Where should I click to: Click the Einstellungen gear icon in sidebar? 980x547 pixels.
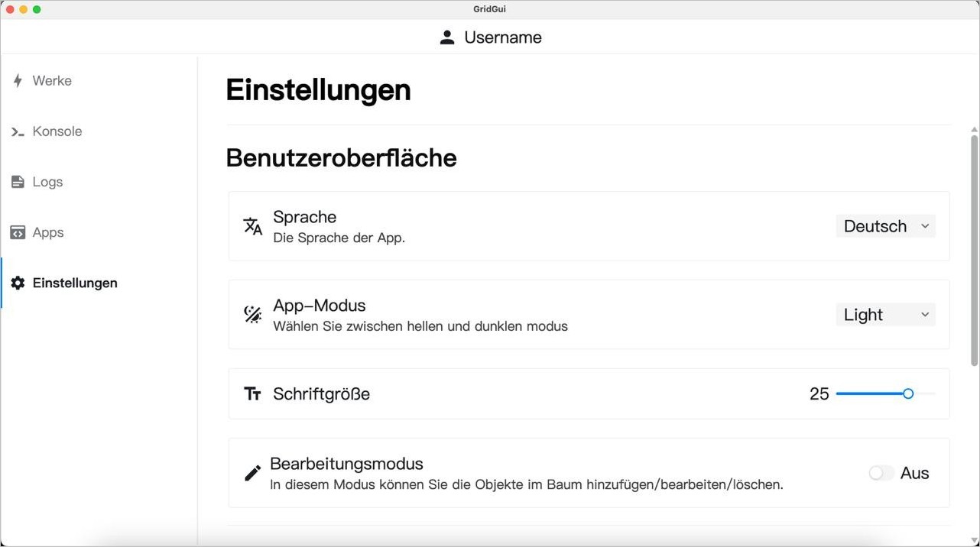coord(18,283)
